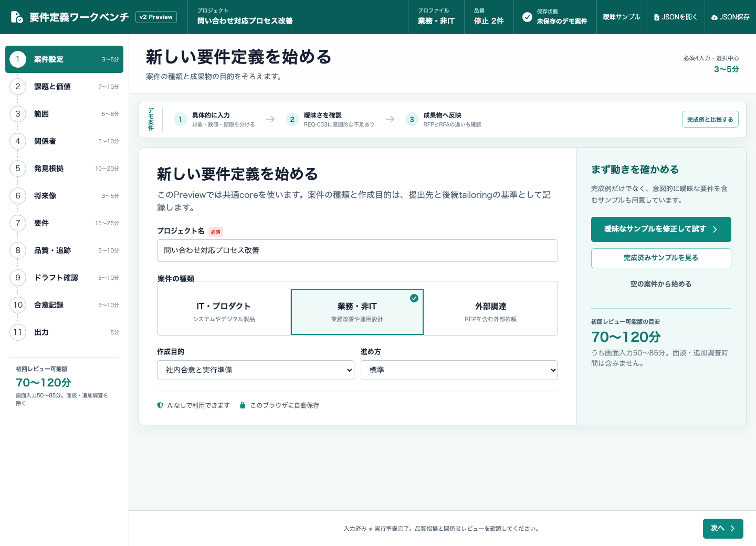
Task: Go to 出力 step in sidebar
Action: (x=64, y=332)
